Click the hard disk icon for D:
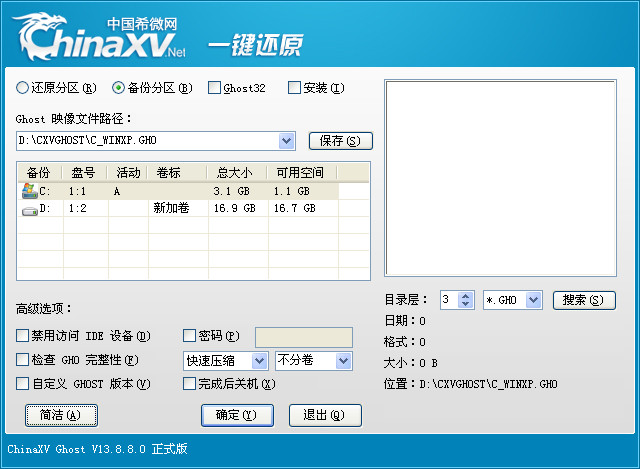 click(x=29, y=211)
